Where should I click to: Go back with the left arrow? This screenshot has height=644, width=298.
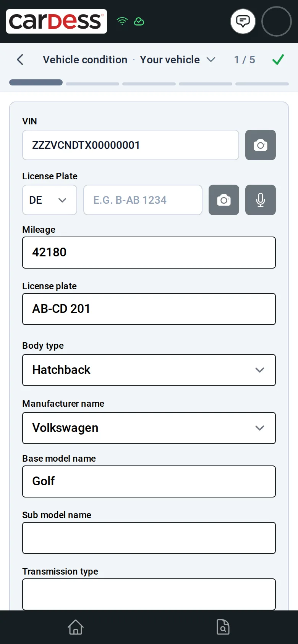coord(20,60)
